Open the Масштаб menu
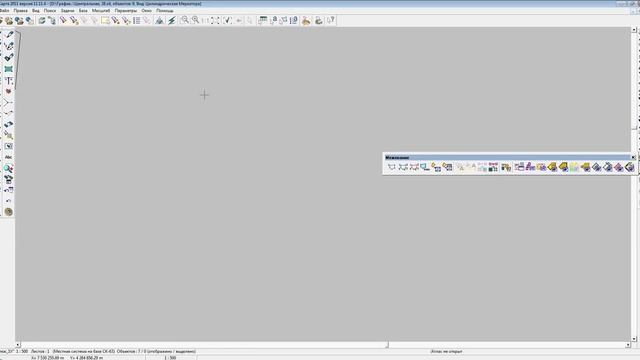Viewport: 640px width, 360px height. tap(101, 11)
